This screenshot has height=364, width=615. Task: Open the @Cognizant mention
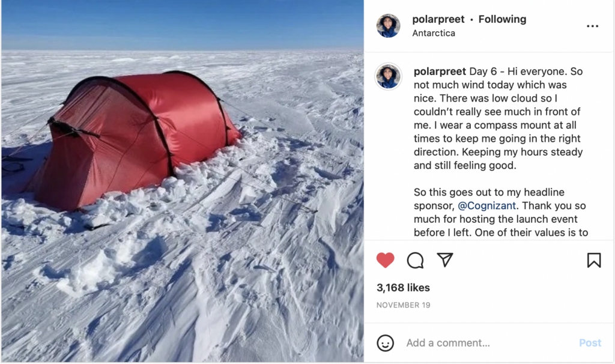coord(486,205)
